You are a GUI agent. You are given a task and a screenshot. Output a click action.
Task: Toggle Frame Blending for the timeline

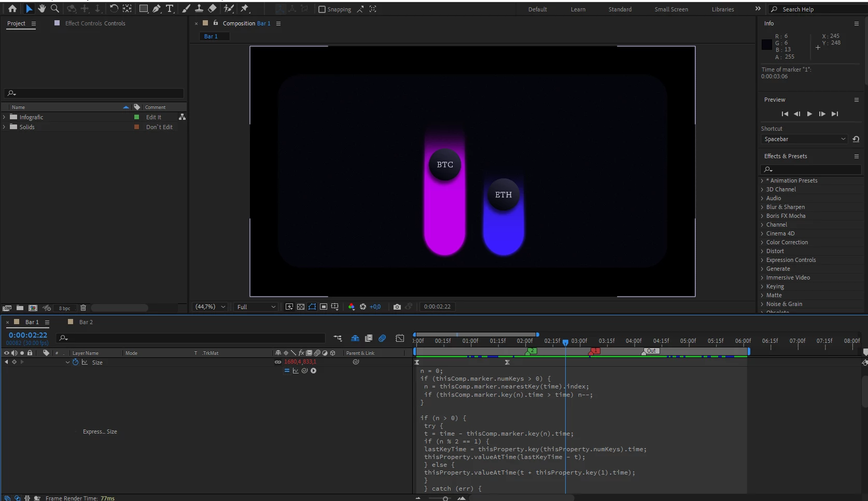[x=369, y=338]
